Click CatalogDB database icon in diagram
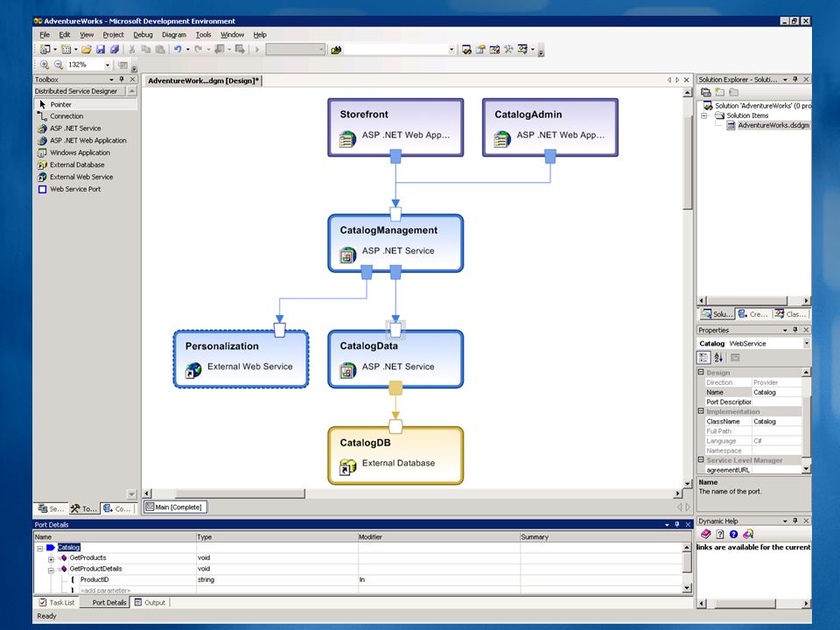The width and height of the screenshot is (840, 630). (347, 467)
